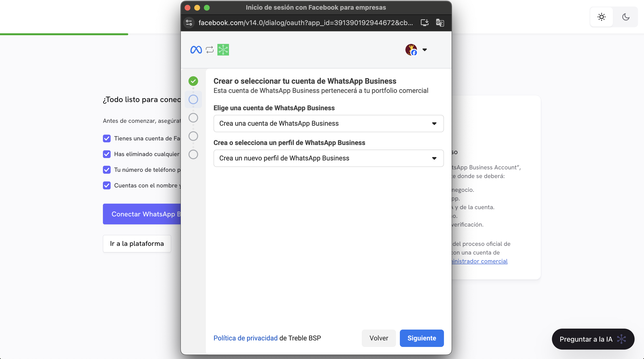Close the Facebook login popup window

[188, 8]
